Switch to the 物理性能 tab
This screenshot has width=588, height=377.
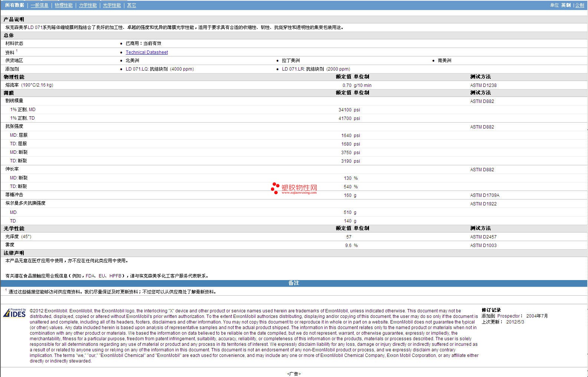[63, 5]
